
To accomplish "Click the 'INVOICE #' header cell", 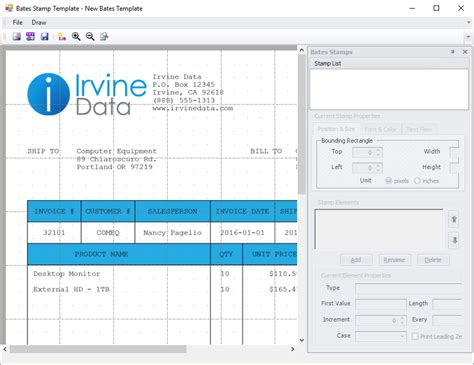I will [x=54, y=211].
